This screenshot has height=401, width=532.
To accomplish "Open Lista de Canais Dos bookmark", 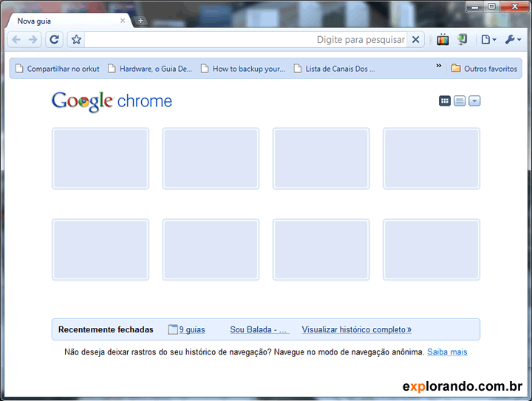I will pos(334,69).
